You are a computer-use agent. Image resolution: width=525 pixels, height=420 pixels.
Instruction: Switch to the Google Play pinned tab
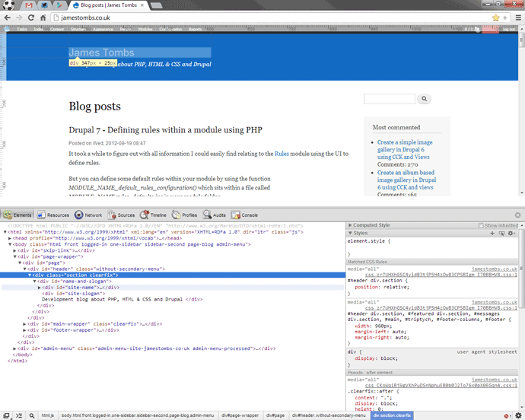click(x=59, y=5)
